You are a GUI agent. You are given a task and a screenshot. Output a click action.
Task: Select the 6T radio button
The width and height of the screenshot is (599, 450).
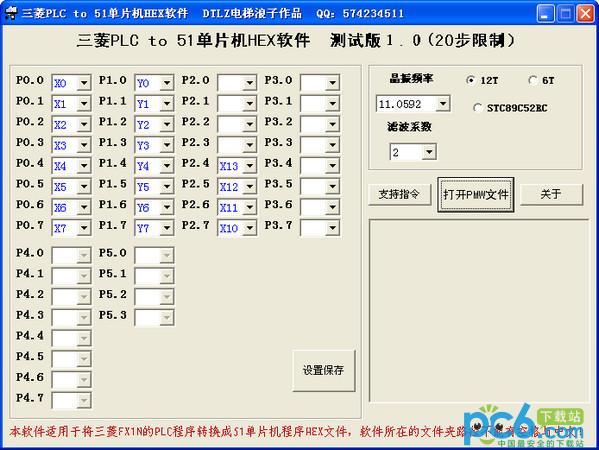tap(533, 80)
